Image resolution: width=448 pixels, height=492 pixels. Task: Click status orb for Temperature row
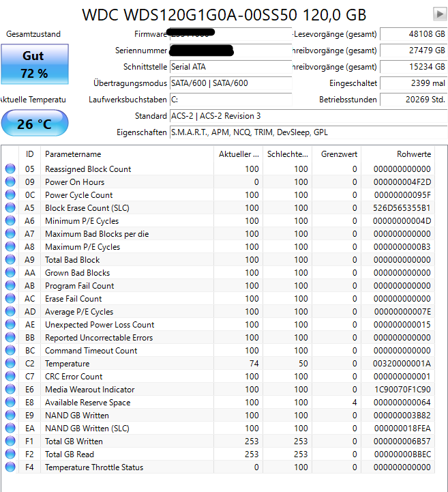point(10,363)
